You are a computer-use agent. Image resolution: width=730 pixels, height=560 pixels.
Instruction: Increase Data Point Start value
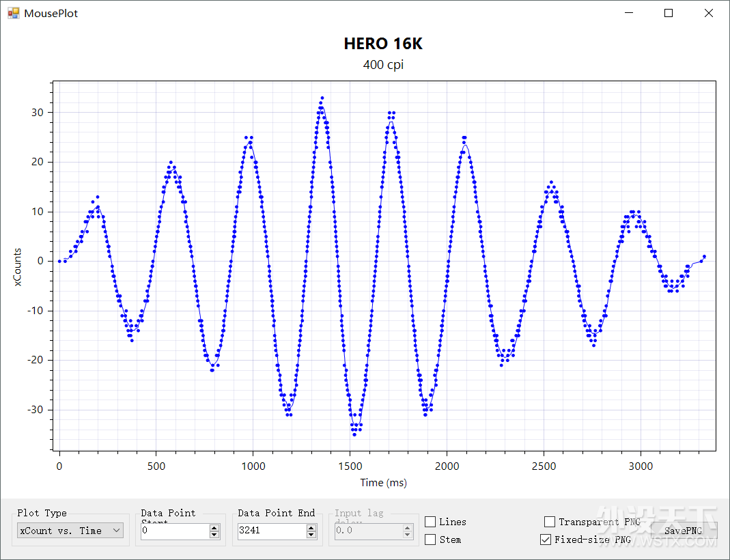tap(214, 528)
